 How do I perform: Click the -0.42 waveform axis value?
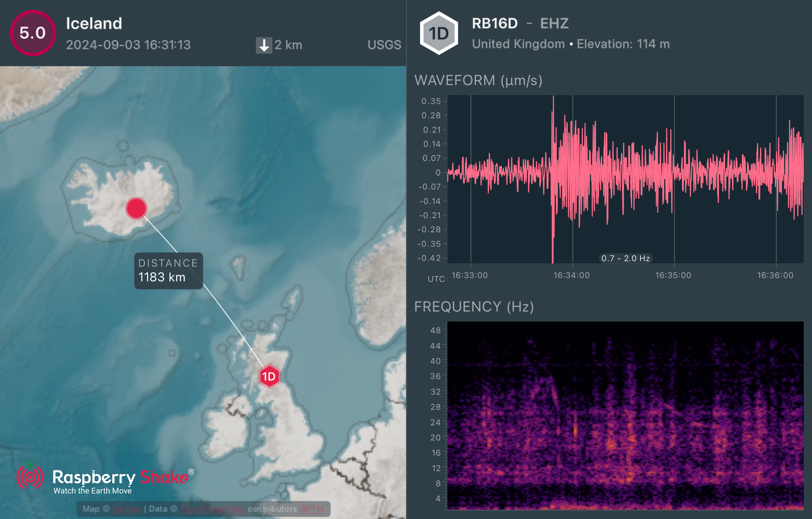429,258
